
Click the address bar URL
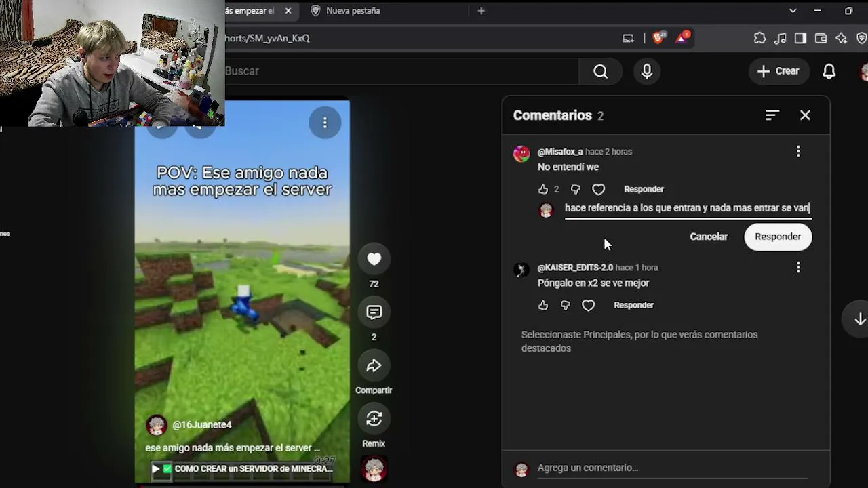(x=267, y=38)
